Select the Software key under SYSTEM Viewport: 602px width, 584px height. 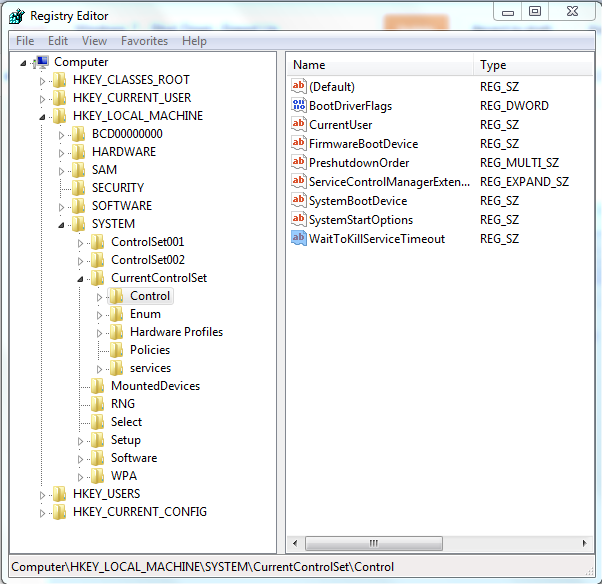pos(134,458)
